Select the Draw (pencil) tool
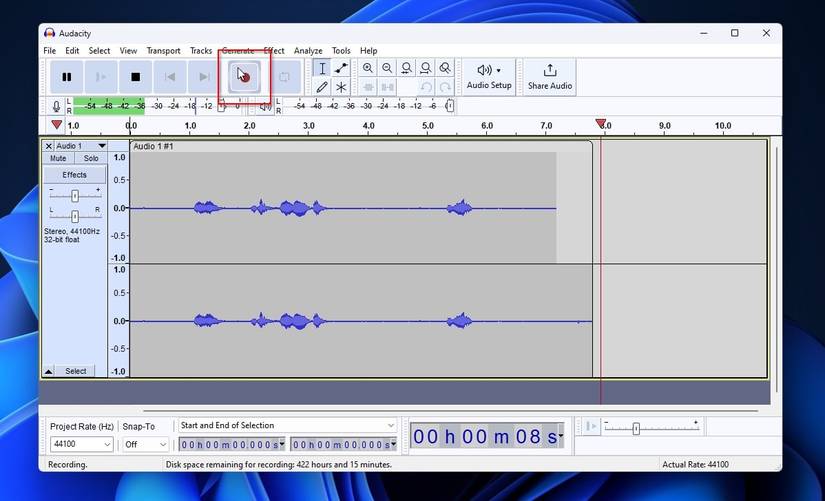 pyautogui.click(x=322, y=87)
